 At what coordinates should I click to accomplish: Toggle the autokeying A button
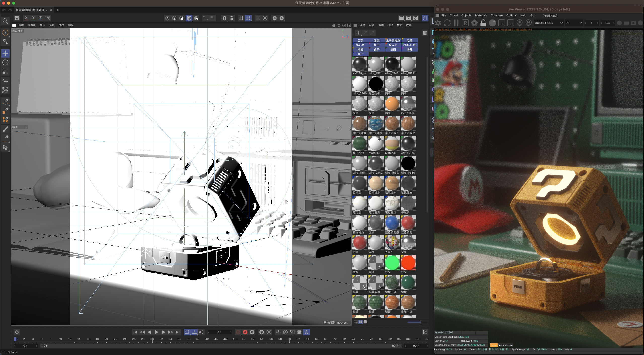tap(245, 332)
